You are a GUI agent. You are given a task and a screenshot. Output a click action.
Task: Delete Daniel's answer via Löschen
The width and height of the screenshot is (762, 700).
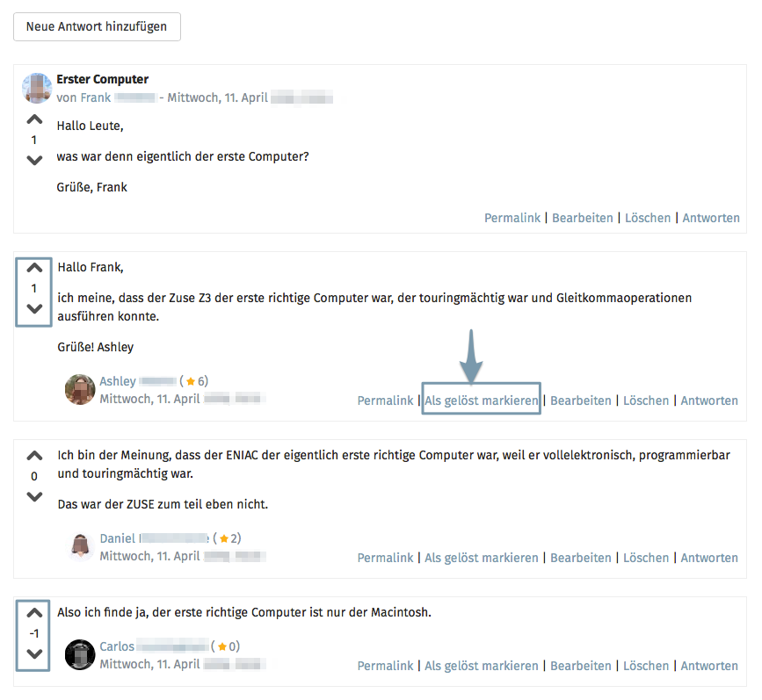646,558
